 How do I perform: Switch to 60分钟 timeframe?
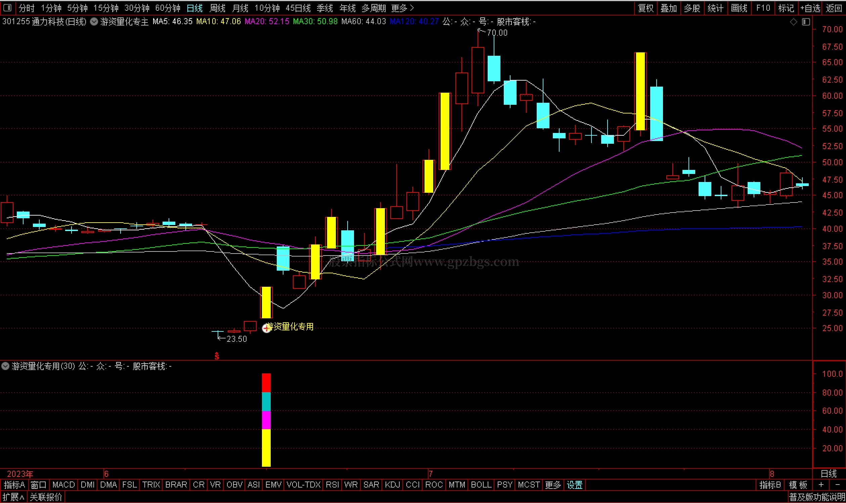[168, 8]
